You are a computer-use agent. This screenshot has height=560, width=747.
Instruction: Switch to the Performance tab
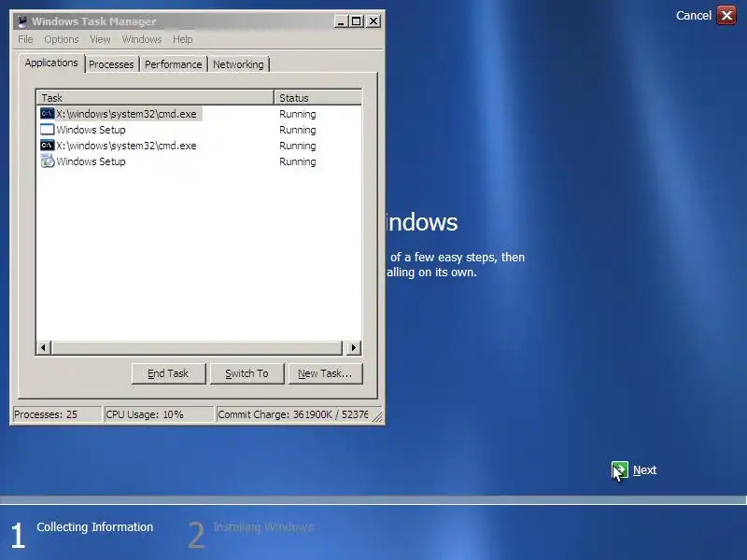point(174,64)
